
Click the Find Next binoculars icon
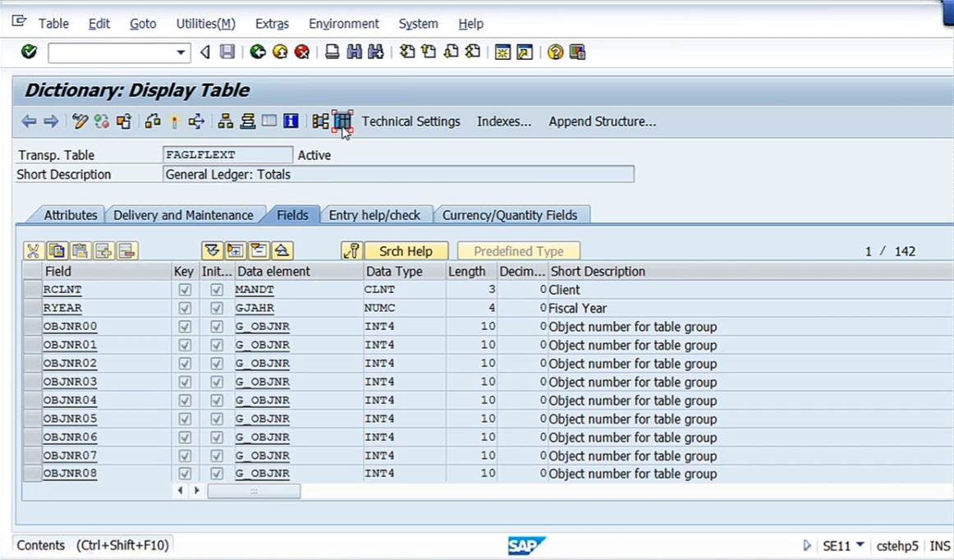(376, 52)
